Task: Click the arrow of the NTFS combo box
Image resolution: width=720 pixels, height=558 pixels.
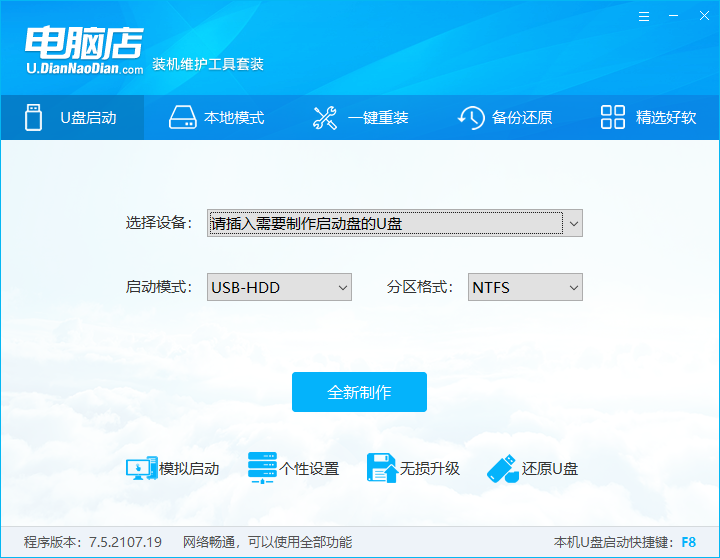Action: pos(574,288)
